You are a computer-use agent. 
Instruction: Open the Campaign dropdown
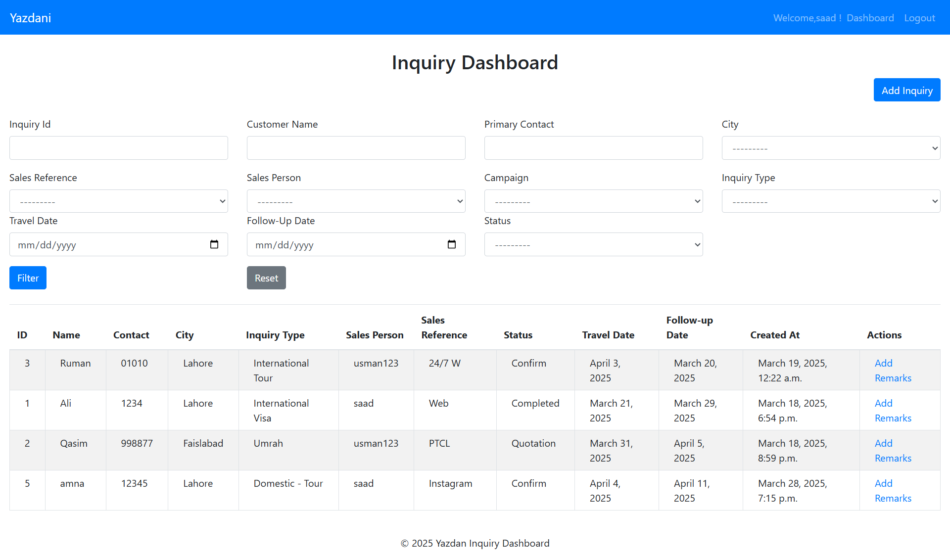[x=593, y=201]
